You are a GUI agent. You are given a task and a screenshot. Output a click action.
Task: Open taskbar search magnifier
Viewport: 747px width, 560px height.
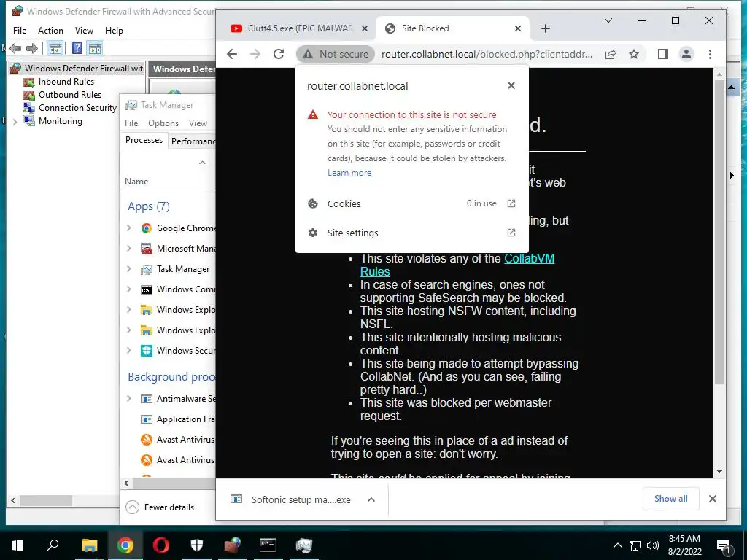coord(53,545)
